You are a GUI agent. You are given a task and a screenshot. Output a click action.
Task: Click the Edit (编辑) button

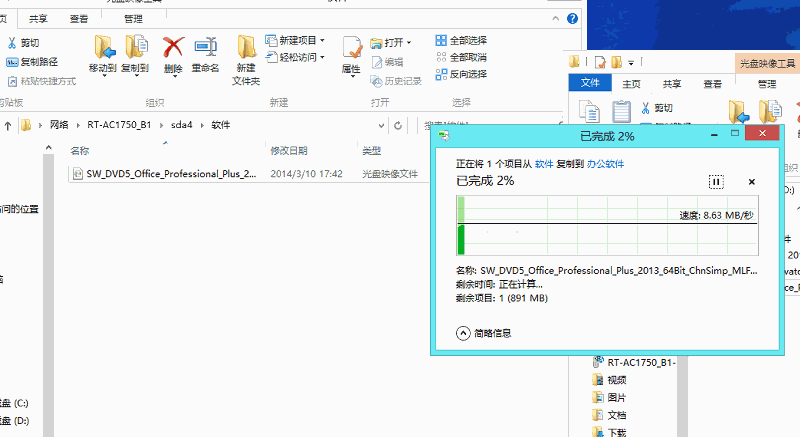(x=388, y=62)
